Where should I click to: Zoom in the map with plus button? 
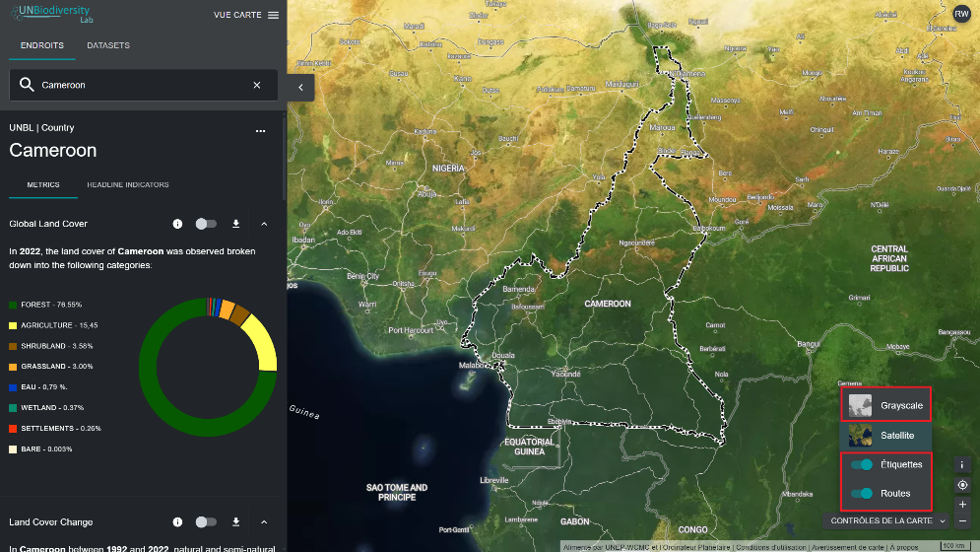point(962,505)
